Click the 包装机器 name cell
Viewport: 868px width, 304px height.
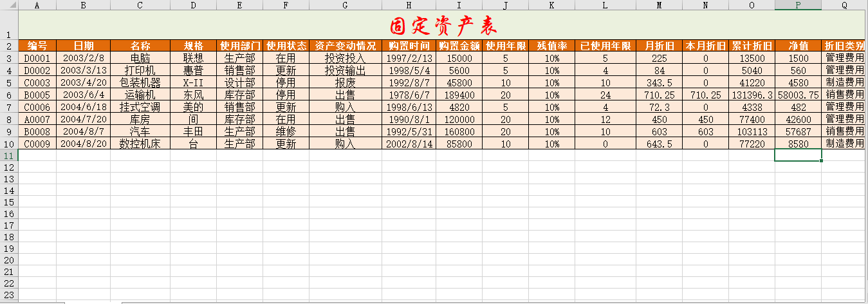pyautogui.click(x=140, y=82)
